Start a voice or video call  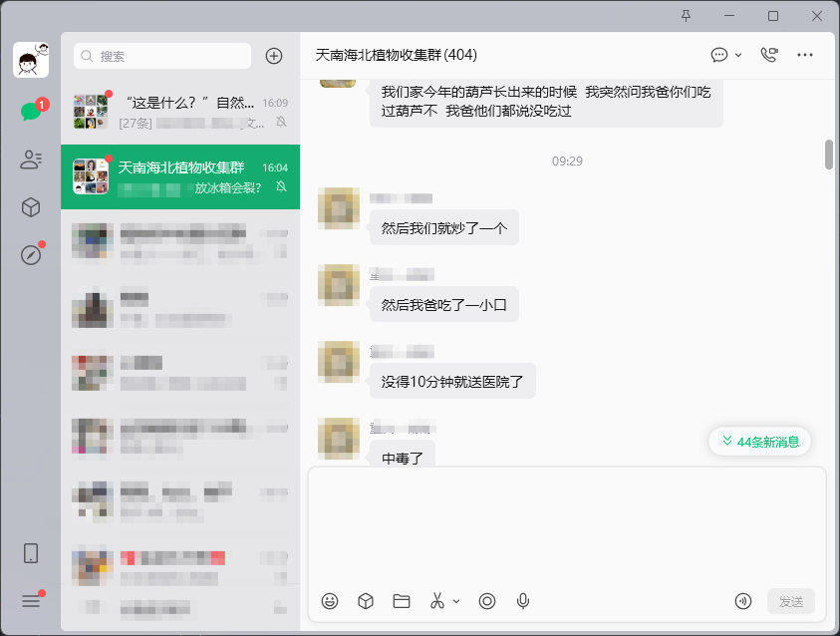click(769, 55)
